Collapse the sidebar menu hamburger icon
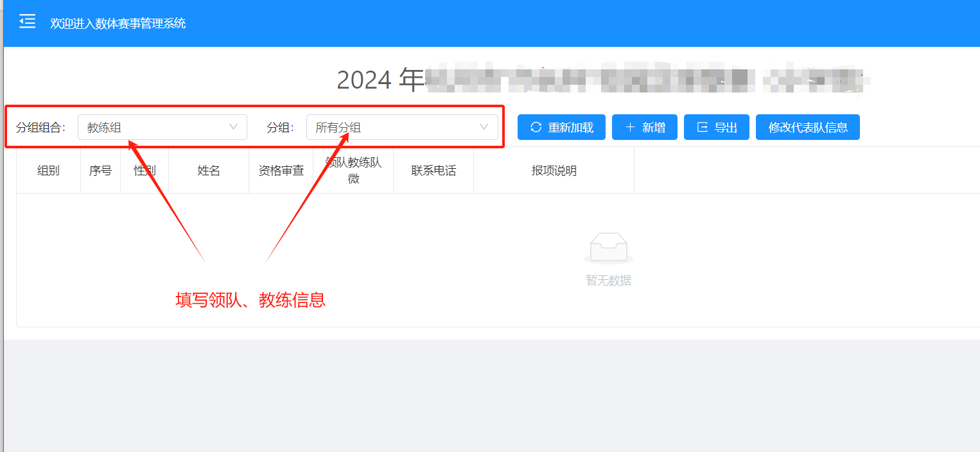Image resolution: width=980 pixels, height=452 pixels. click(x=27, y=22)
